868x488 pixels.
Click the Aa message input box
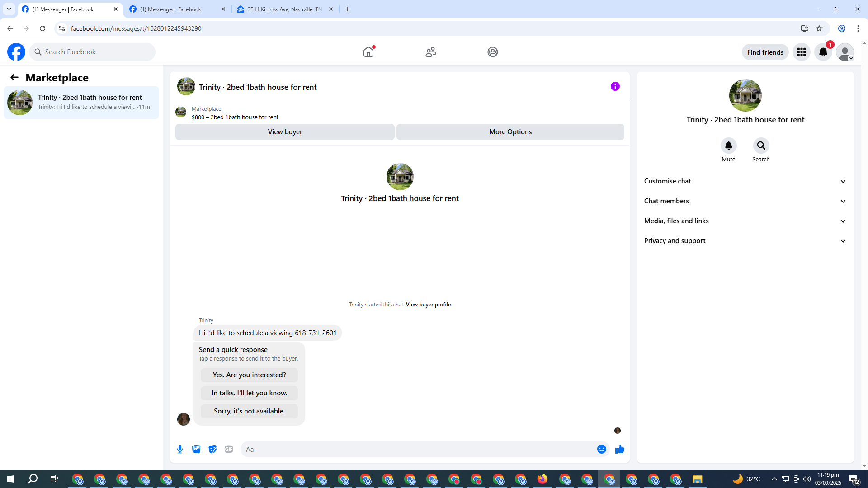(420, 449)
